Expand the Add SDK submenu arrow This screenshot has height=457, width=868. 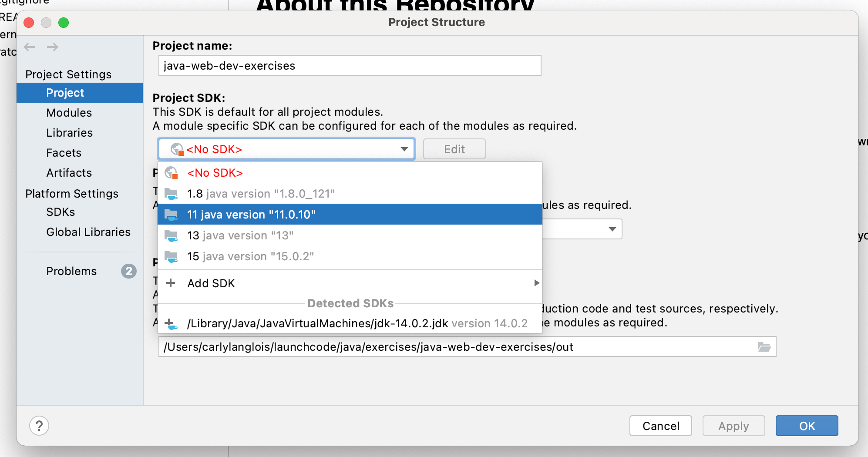(x=536, y=283)
